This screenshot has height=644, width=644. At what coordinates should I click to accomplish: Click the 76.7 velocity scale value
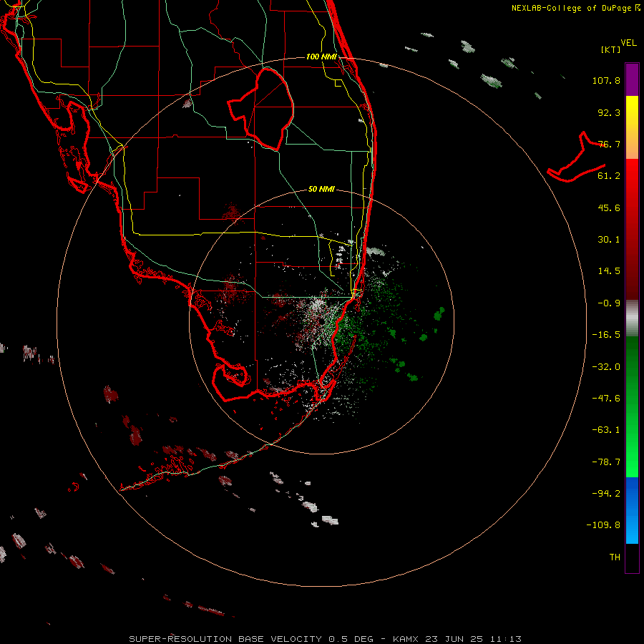click(x=609, y=144)
